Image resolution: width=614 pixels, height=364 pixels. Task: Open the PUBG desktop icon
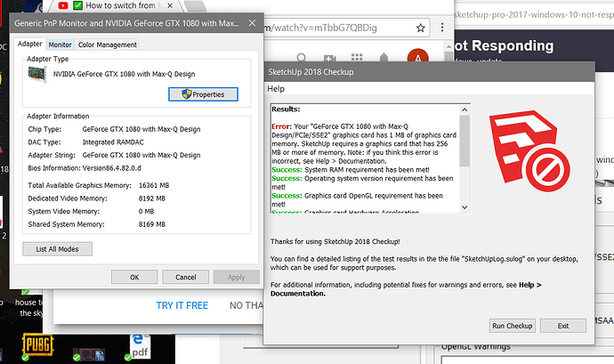point(37,344)
